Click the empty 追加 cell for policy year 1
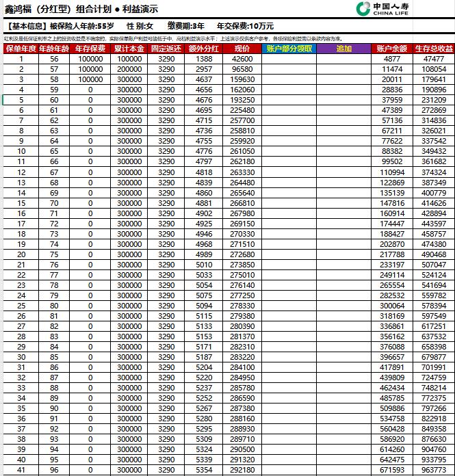This screenshot has height=476, width=455. 343,59
